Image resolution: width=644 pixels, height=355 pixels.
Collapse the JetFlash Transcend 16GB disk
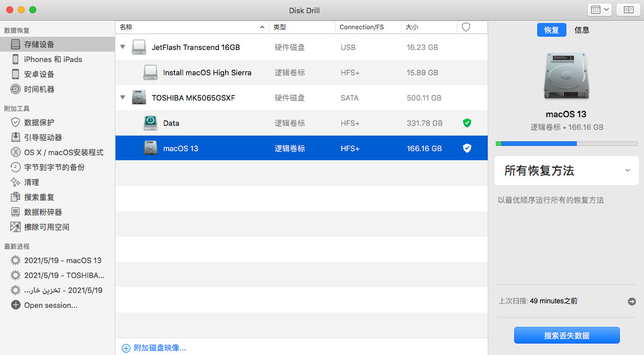click(122, 47)
